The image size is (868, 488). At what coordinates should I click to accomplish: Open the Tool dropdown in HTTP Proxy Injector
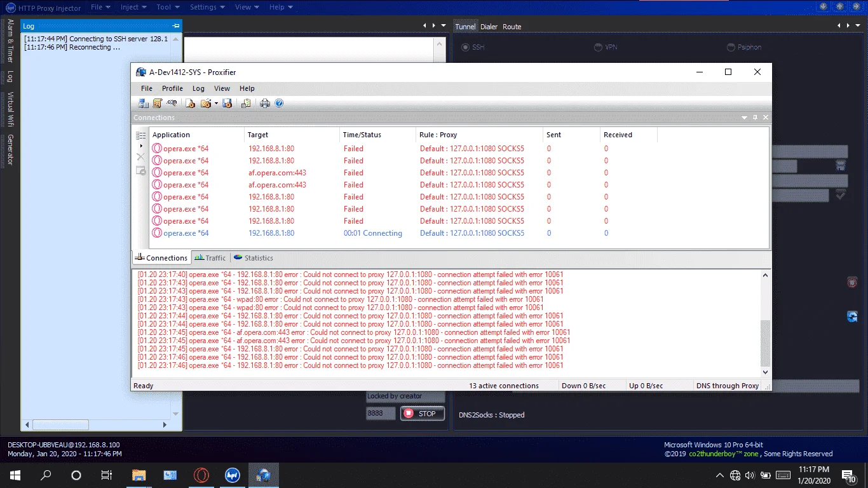pyautogui.click(x=168, y=7)
